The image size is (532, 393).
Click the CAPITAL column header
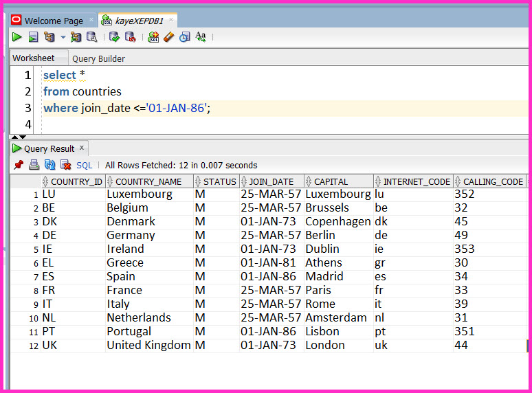click(x=339, y=182)
